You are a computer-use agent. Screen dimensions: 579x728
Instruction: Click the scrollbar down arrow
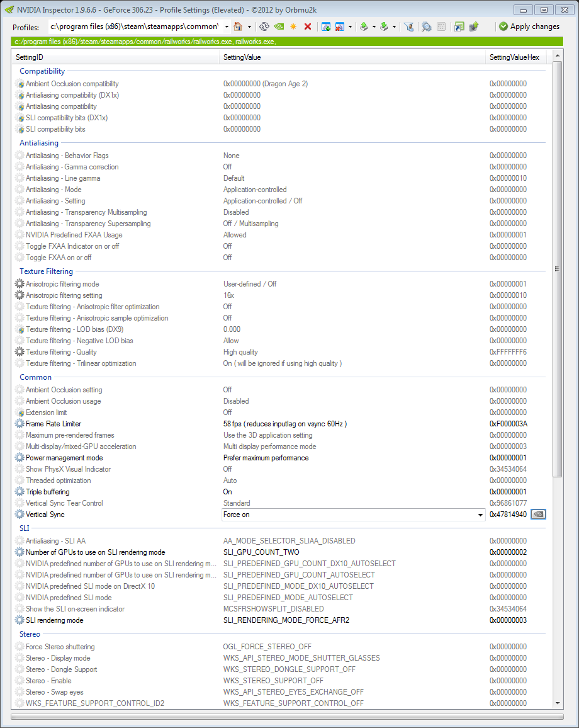[x=557, y=703]
